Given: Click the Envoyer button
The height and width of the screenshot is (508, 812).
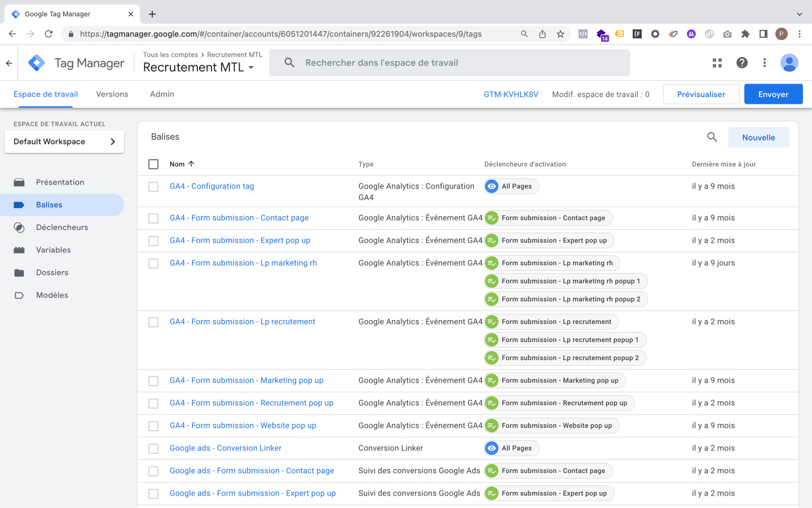Looking at the screenshot, I should point(773,94).
